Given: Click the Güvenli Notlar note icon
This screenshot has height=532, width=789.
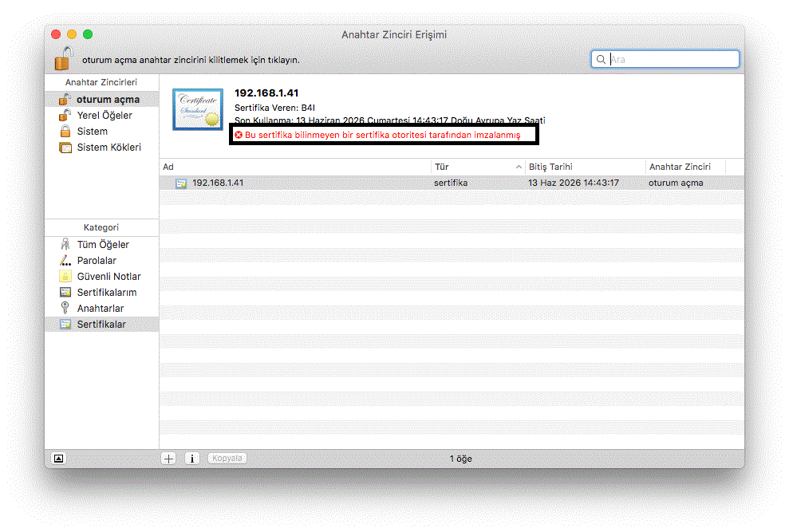Looking at the screenshot, I should [65, 276].
